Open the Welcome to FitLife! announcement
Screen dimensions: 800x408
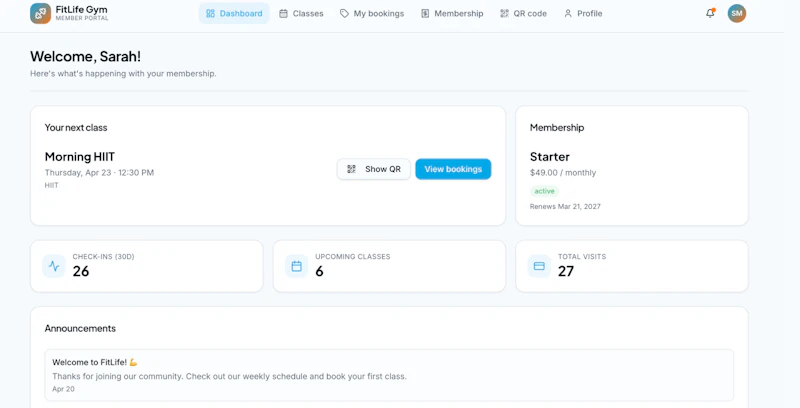tap(389, 375)
